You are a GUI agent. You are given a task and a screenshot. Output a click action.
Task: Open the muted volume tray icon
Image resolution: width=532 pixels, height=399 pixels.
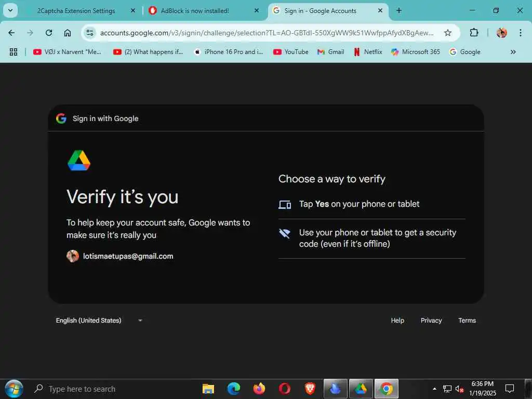pos(459,389)
